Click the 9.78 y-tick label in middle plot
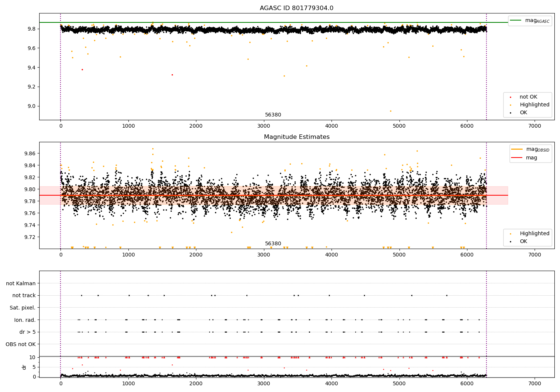The height and width of the screenshot is (392, 560). (x=30, y=202)
